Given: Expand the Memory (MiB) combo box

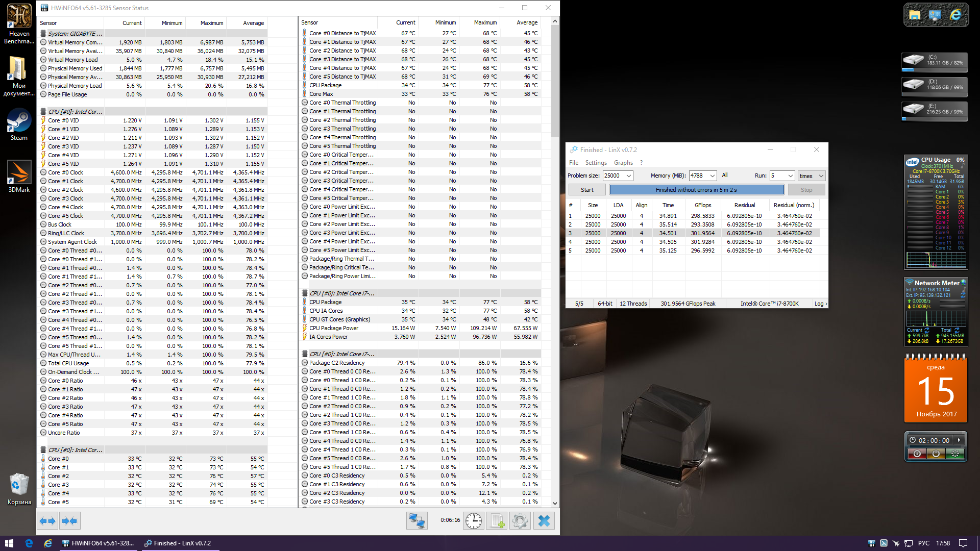Looking at the screenshot, I should click(713, 176).
